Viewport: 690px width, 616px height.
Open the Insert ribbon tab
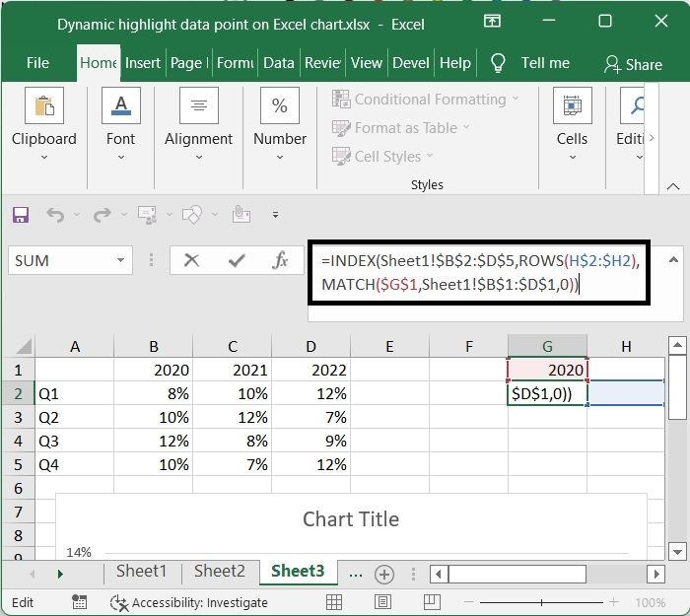(143, 63)
